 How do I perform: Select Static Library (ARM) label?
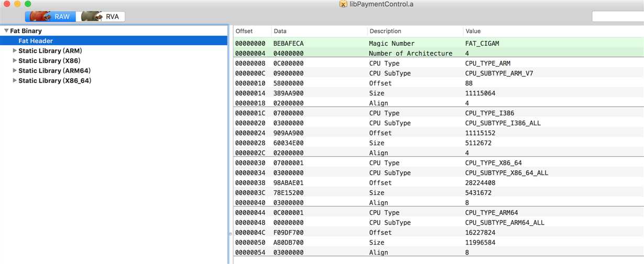(50, 51)
